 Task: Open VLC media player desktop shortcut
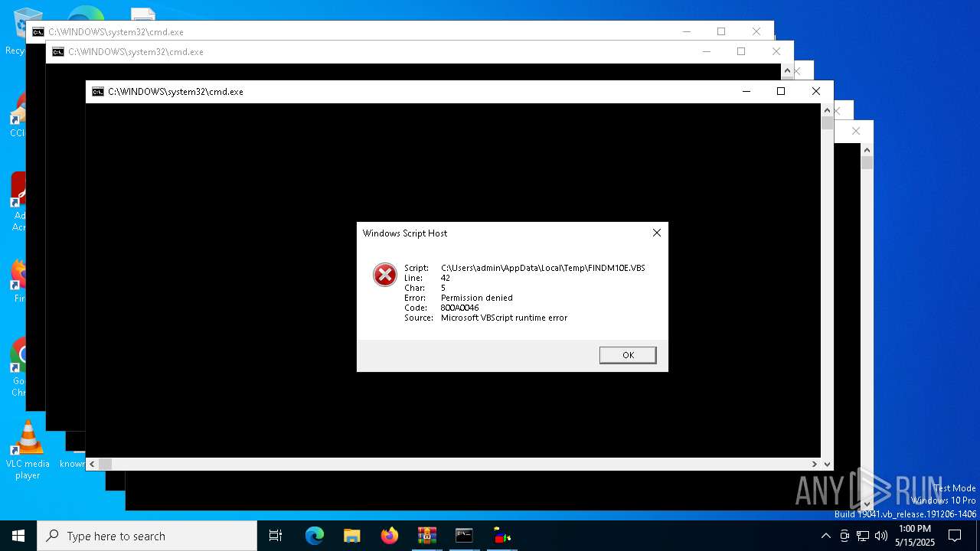point(28,450)
